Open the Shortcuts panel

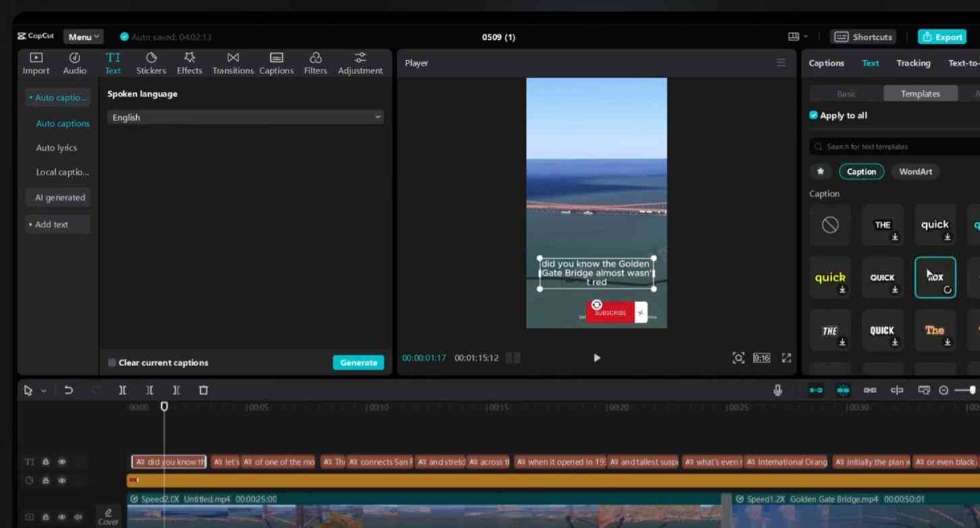(x=863, y=36)
